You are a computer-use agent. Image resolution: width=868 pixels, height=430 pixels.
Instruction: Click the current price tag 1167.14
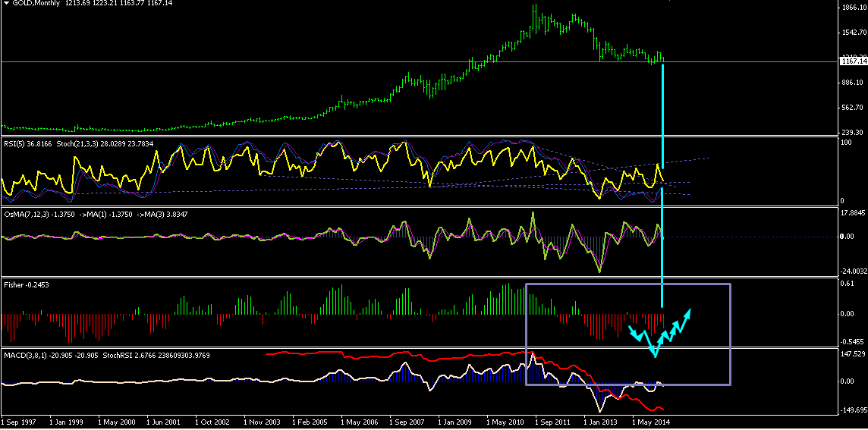[x=854, y=62]
